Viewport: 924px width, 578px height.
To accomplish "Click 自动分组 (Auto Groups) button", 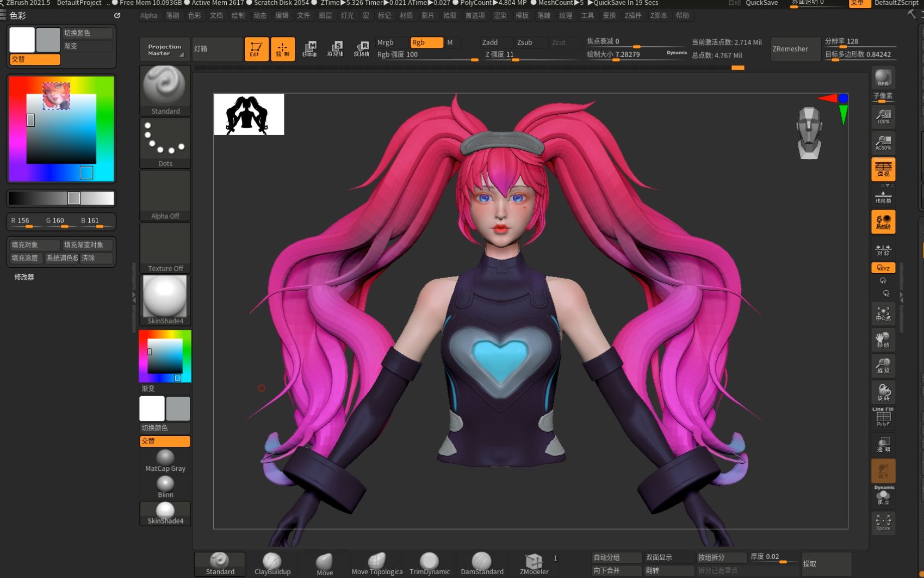I will [x=617, y=557].
